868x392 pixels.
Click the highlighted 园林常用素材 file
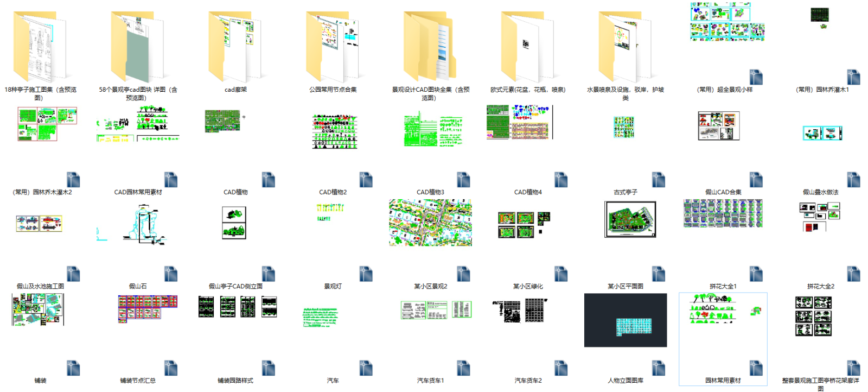point(723,339)
